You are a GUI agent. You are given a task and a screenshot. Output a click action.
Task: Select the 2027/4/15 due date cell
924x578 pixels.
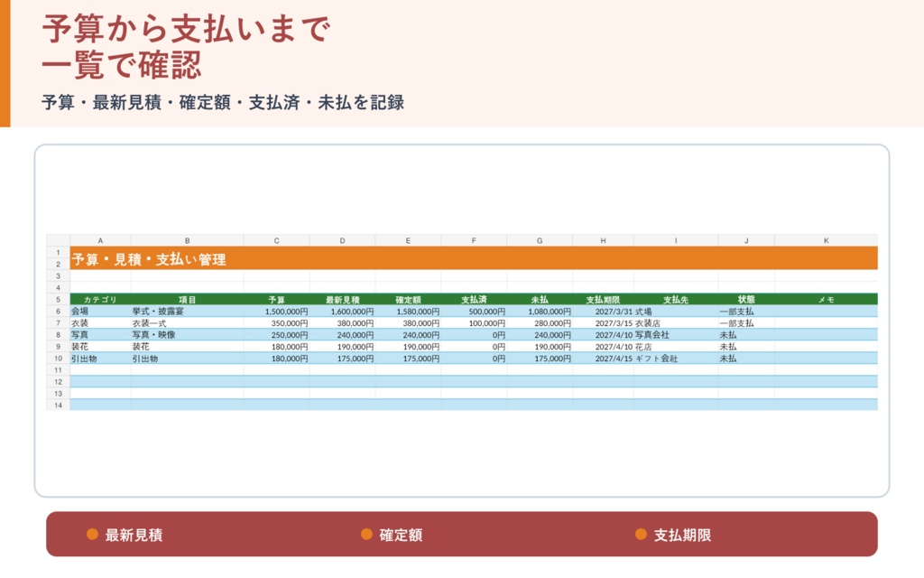[603, 358]
